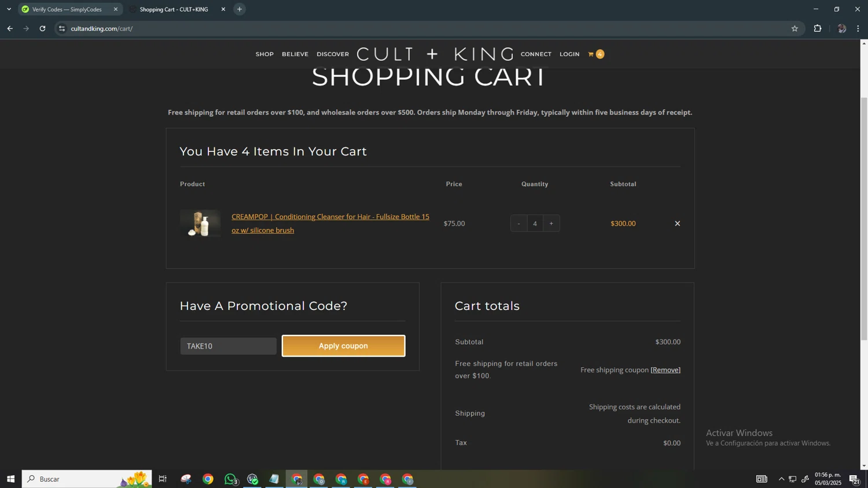
Task: Open the CONNECT menu
Action: pos(536,54)
